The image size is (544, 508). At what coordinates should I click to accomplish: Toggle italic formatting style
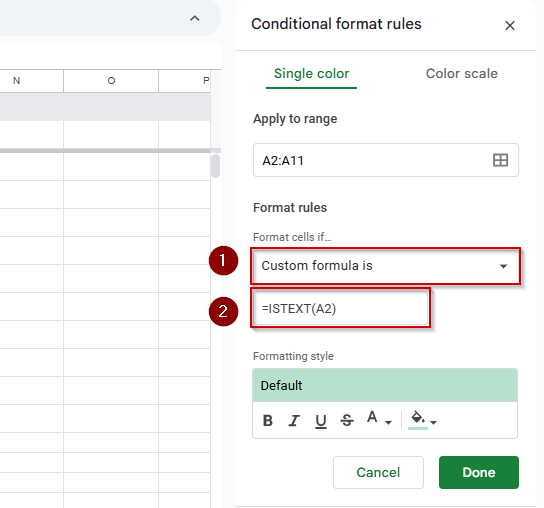pyautogui.click(x=294, y=421)
